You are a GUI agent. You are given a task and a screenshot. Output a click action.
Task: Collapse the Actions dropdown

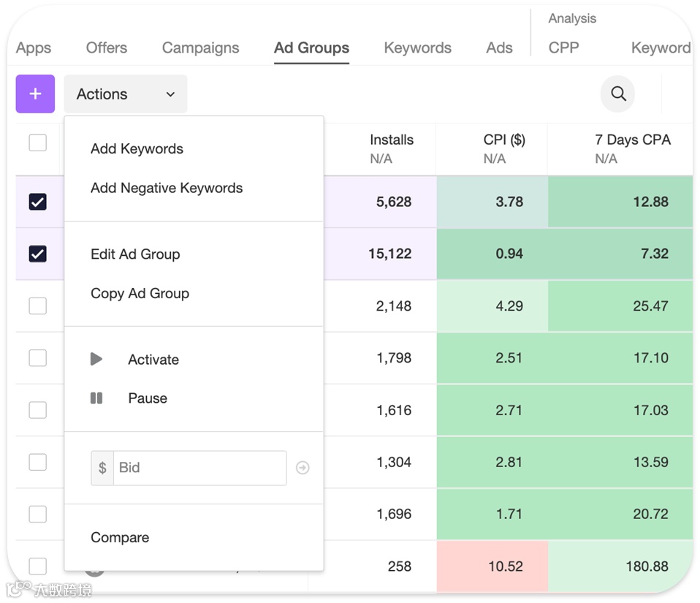click(125, 94)
